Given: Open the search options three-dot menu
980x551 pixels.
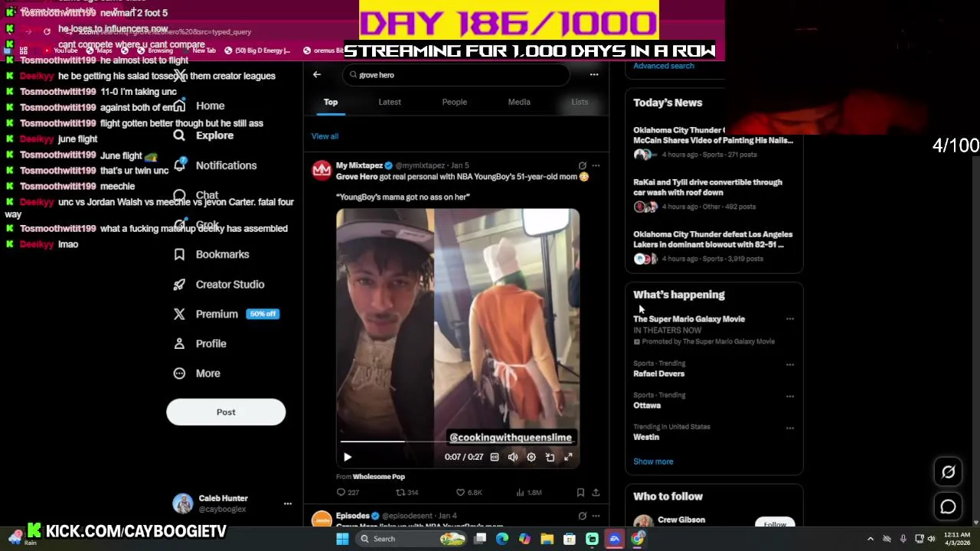Looking at the screenshot, I should [594, 74].
